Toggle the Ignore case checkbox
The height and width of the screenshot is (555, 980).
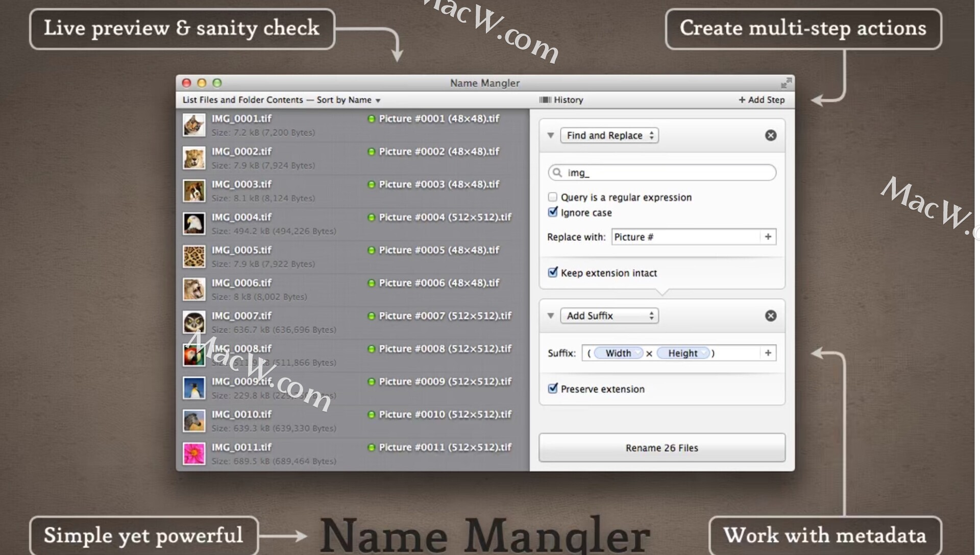pyautogui.click(x=552, y=212)
